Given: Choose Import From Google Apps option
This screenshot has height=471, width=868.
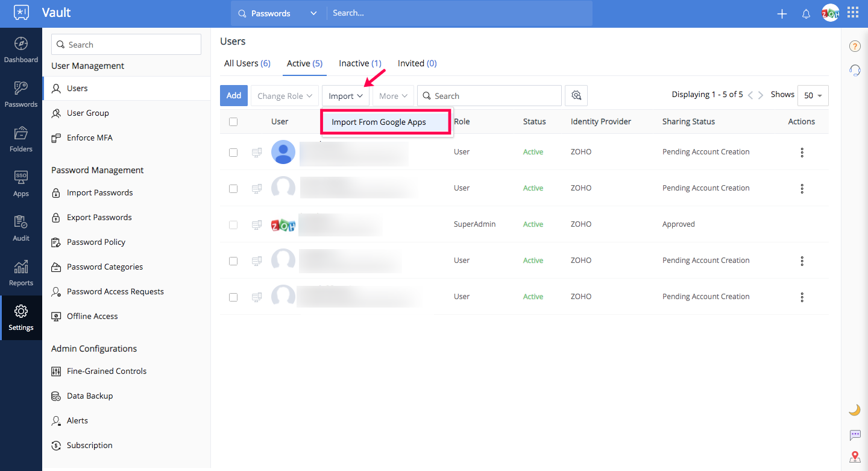Looking at the screenshot, I should [x=379, y=122].
